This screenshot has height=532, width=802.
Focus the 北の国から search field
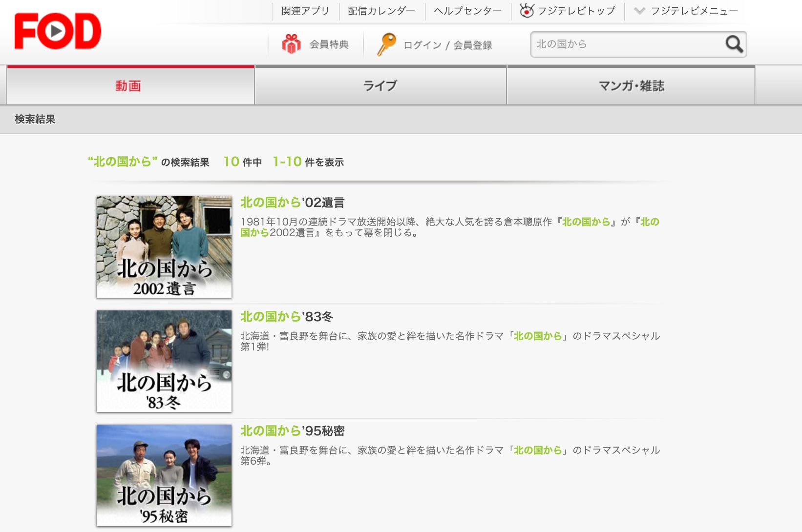coord(625,44)
